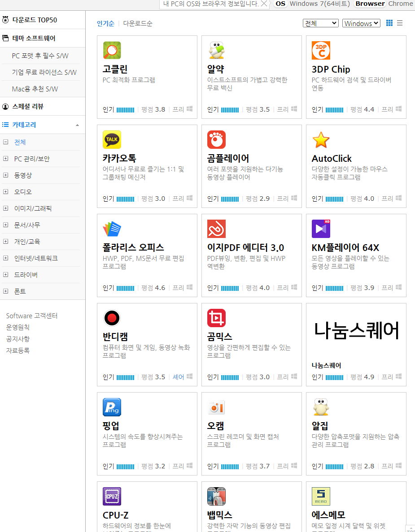Open 운영원칙 link
The height and width of the screenshot is (532, 415).
[17, 328]
